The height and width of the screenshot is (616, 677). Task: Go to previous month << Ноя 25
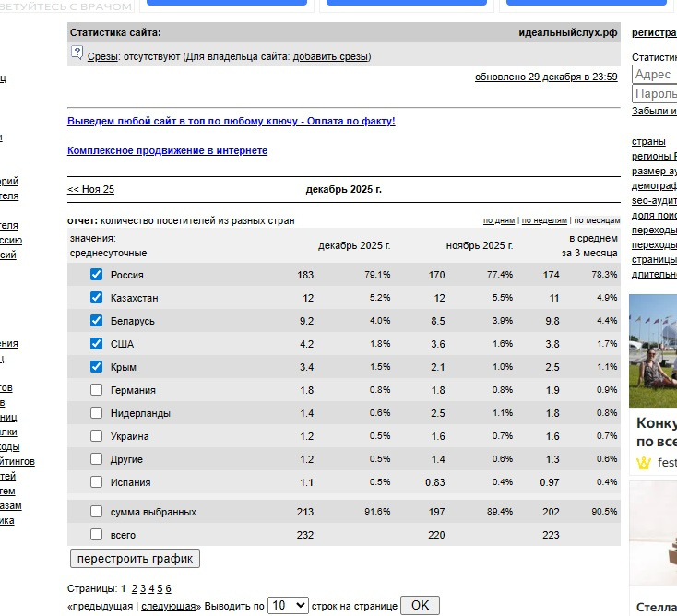(x=90, y=189)
